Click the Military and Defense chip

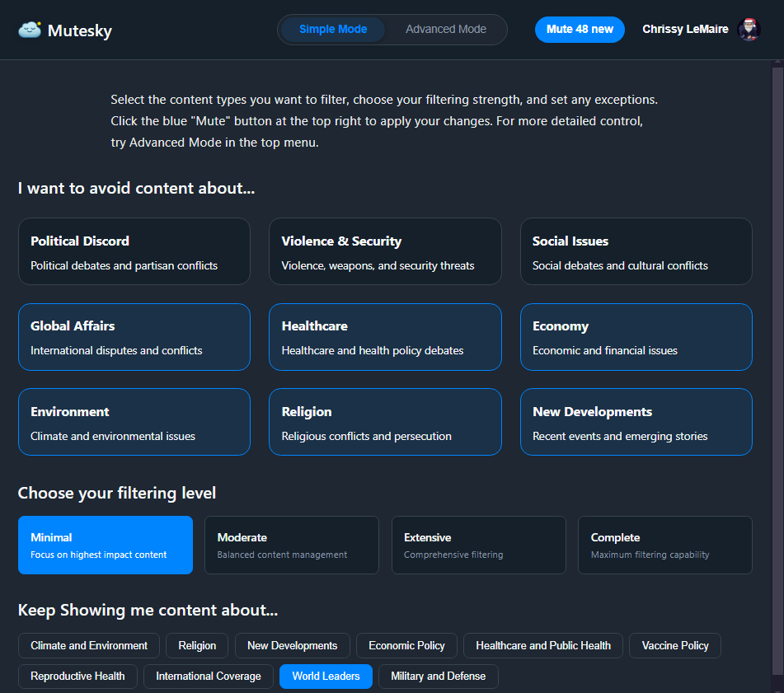coord(438,677)
